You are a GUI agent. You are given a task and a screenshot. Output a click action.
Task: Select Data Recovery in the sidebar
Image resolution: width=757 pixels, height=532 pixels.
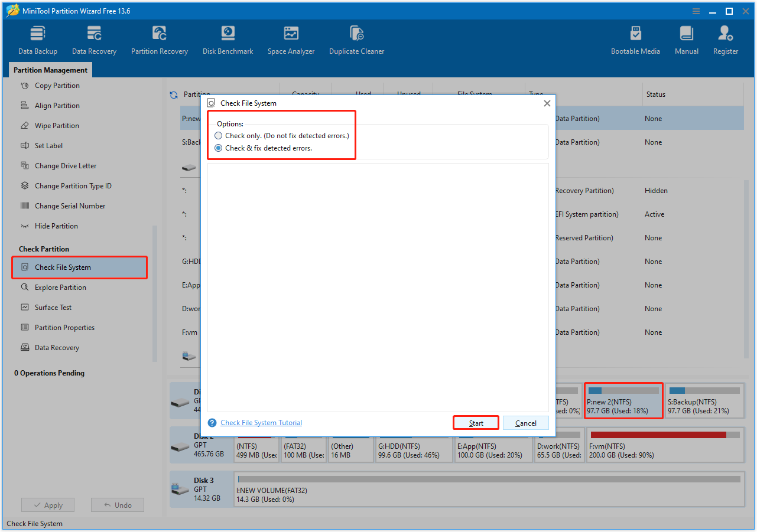(x=57, y=348)
